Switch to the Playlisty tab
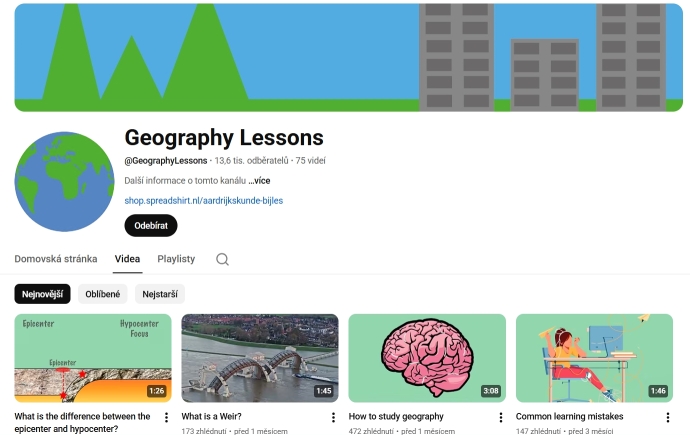This screenshot has height=435, width=690. pos(176,259)
